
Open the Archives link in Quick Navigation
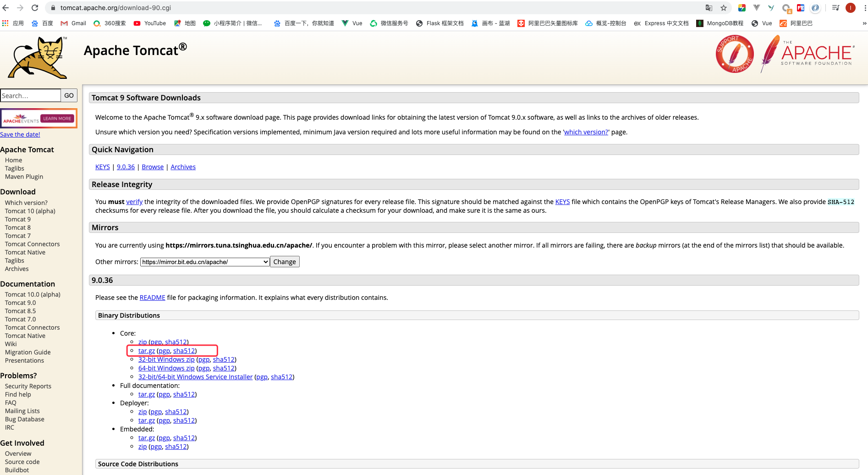[x=183, y=167]
